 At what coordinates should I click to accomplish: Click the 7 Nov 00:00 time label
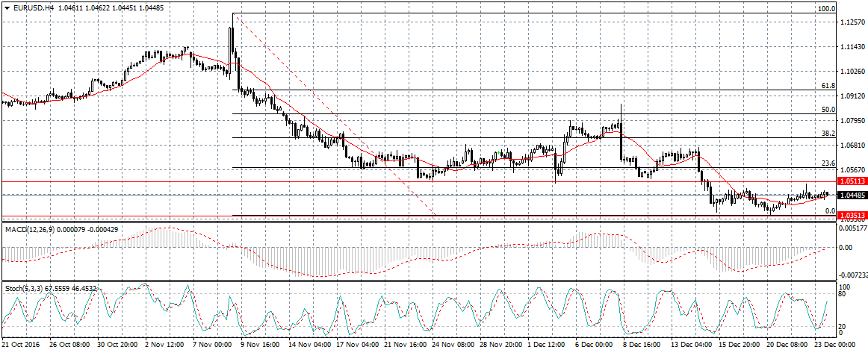211,347
